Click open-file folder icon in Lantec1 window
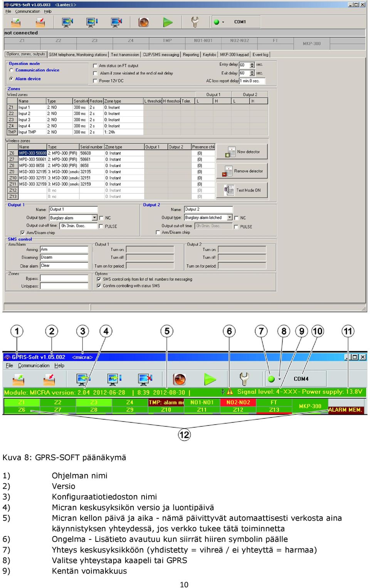This screenshot has height=588, width=370. (15, 22)
